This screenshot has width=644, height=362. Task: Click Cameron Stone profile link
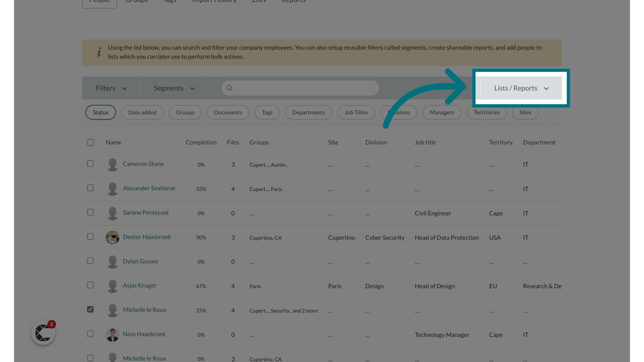click(x=143, y=164)
